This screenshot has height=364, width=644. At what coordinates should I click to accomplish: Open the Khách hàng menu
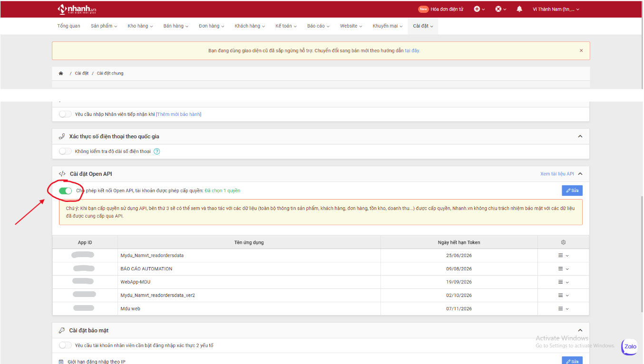coord(250,26)
